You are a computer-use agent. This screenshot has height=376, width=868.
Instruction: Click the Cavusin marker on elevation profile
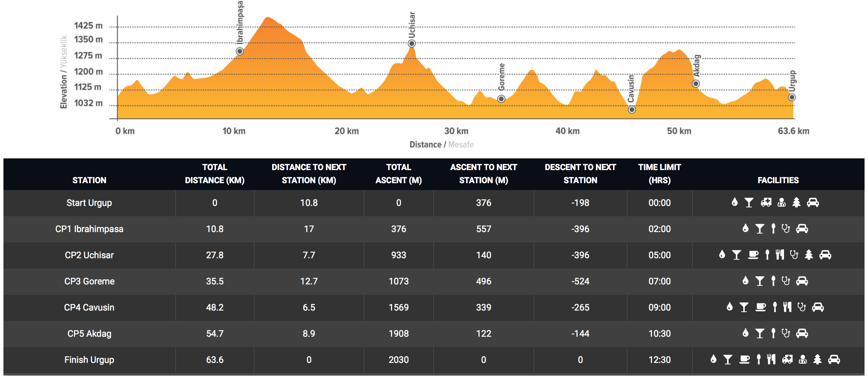point(632,109)
